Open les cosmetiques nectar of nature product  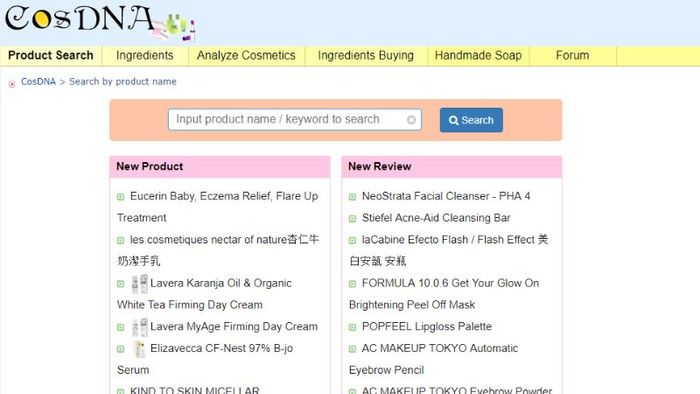tap(218, 250)
